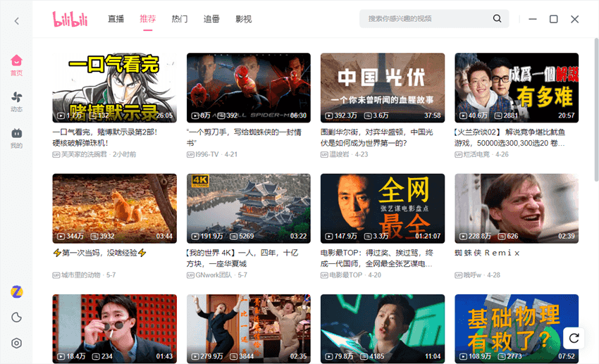Click the bilibili logo
599x364 pixels.
coord(70,19)
